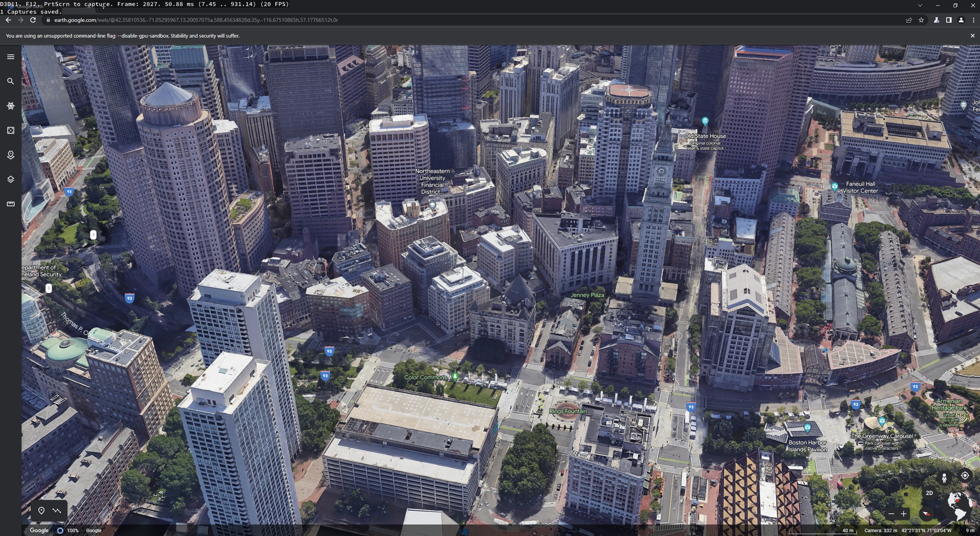
Task: Launch Voyager ship's wheel icon
Action: 11,106
